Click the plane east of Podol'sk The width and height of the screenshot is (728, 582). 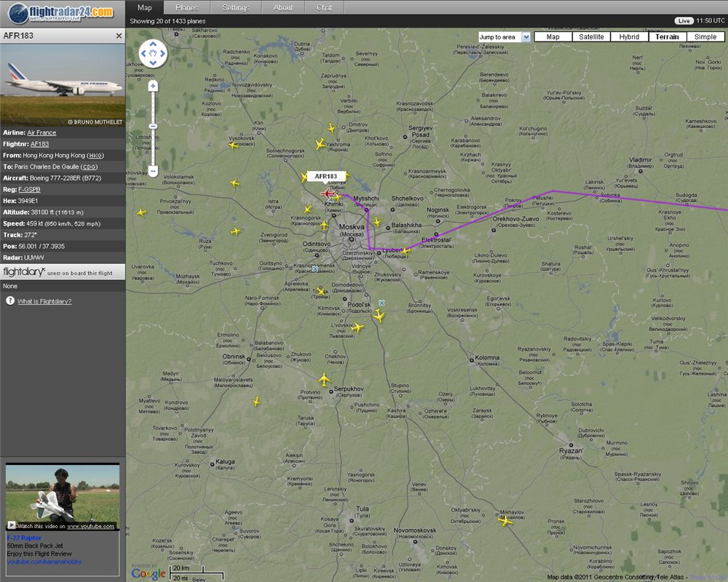[379, 316]
